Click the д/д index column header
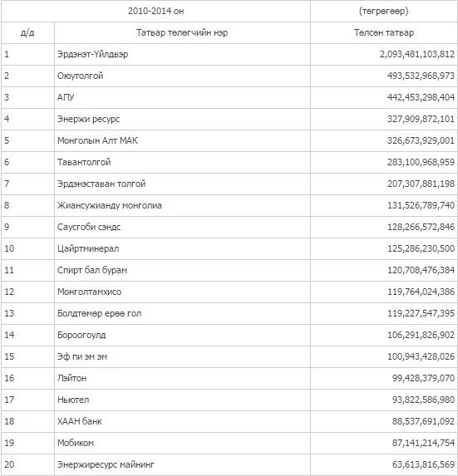The width and height of the screenshot is (458, 476). tap(27, 32)
